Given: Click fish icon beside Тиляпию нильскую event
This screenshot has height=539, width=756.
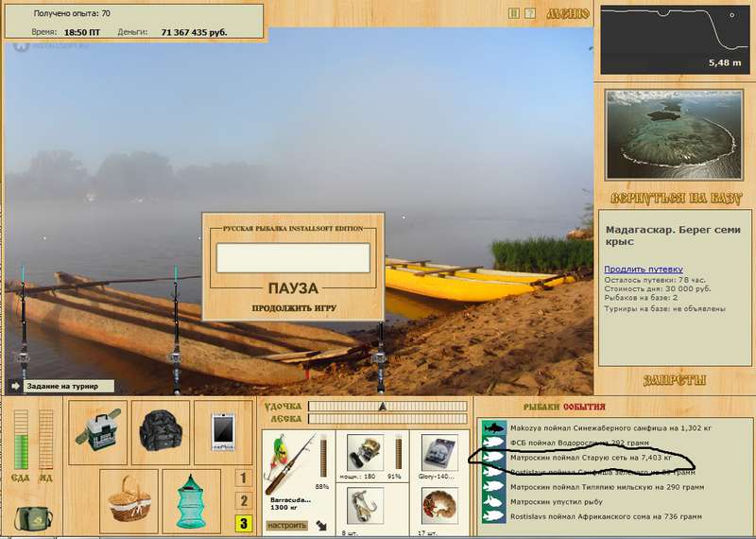Looking at the screenshot, I should pyautogui.click(x=493, y=487).
